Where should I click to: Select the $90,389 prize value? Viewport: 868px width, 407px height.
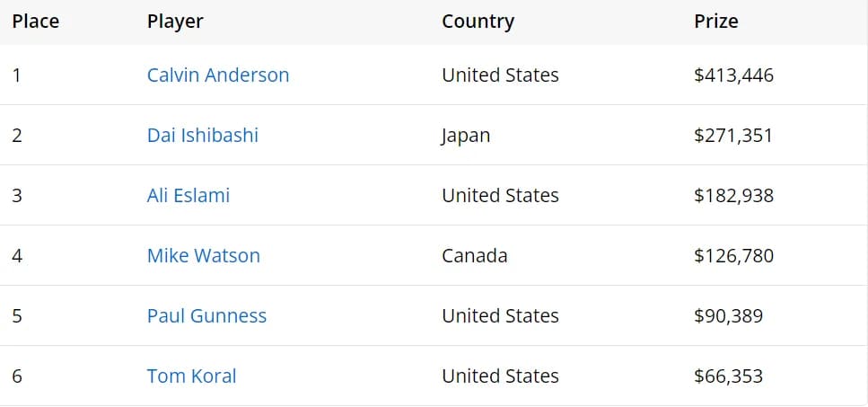pos(728,316)
